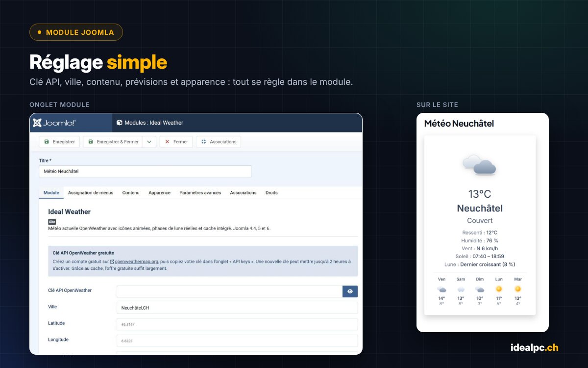Click the Ville field label
The height and width of the screenshot is (368, 588).
pos(52,307)
